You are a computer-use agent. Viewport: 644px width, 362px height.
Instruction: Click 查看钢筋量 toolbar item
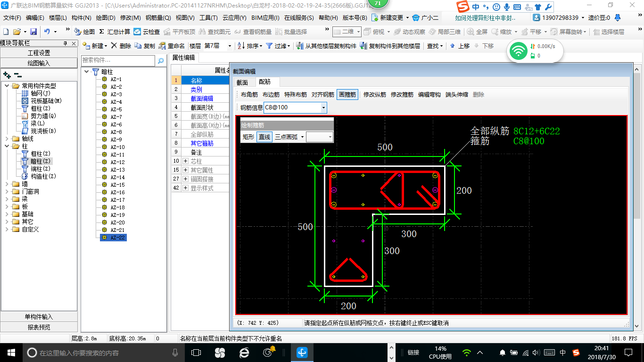coord(253,32)
